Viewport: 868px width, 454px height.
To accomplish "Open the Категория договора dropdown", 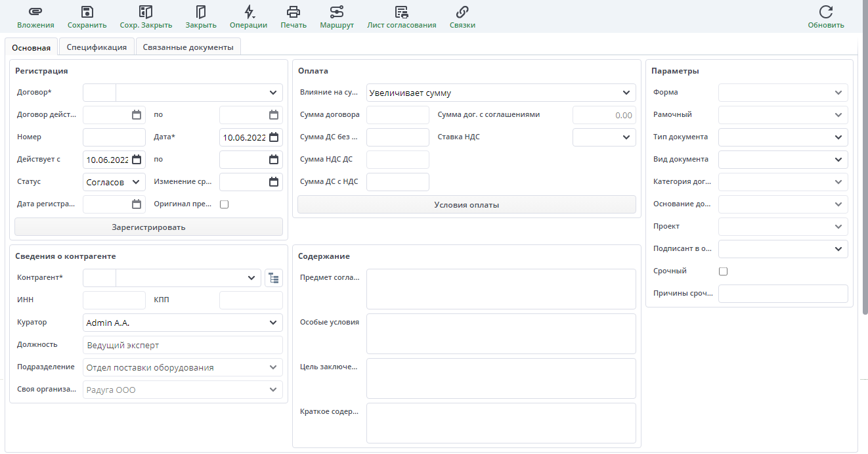I will tap(838, 182).
